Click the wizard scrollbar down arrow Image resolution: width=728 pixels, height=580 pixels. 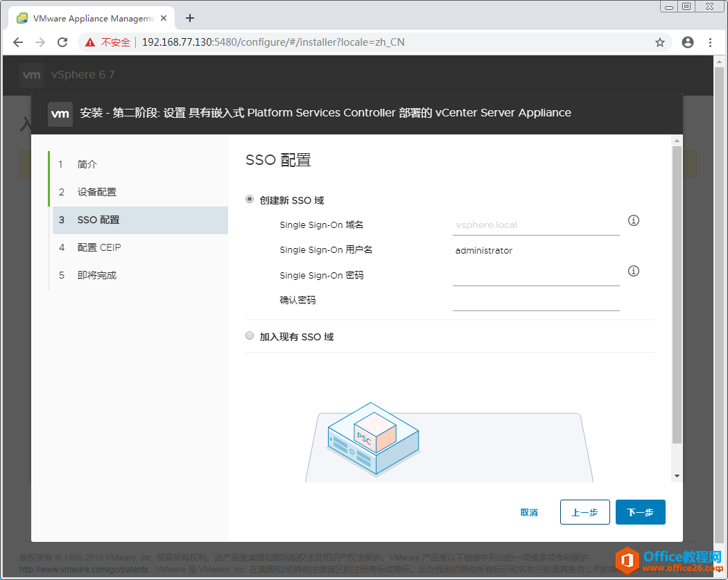[677, 476]
